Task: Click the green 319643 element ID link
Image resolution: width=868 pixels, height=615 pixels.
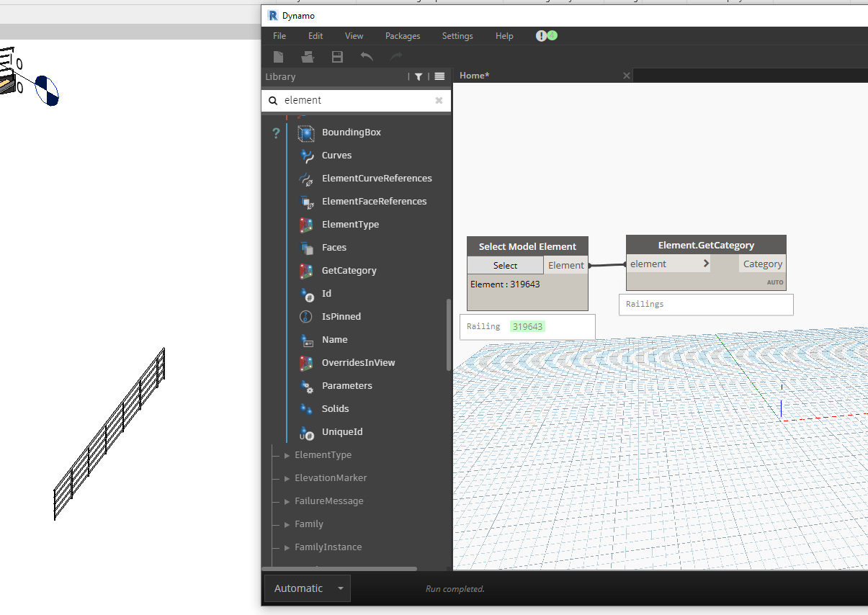Action: pos(527,326)
